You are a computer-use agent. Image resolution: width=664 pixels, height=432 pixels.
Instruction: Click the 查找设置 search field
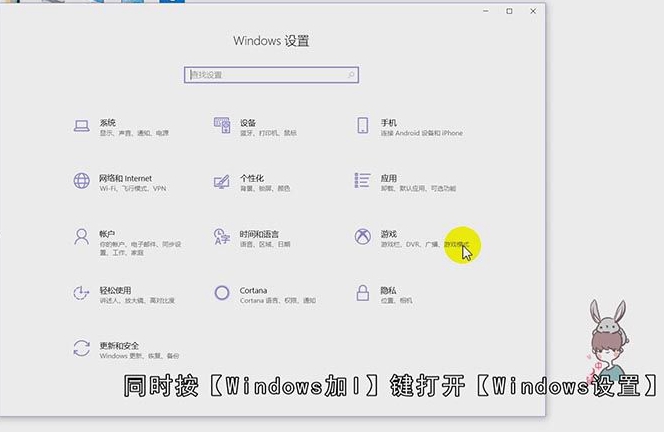(271, 75)
